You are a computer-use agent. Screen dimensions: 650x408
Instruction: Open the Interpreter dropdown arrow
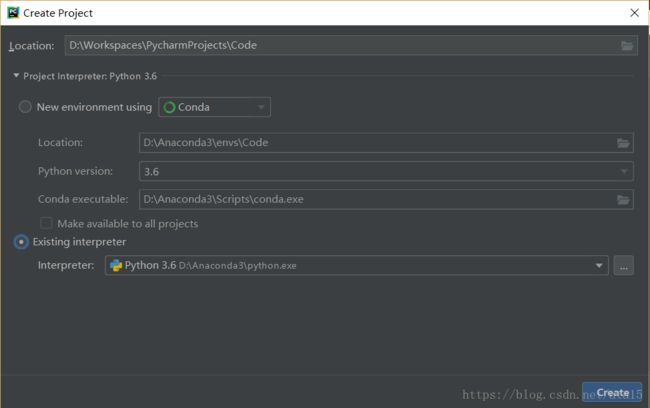tap(599, 265)
